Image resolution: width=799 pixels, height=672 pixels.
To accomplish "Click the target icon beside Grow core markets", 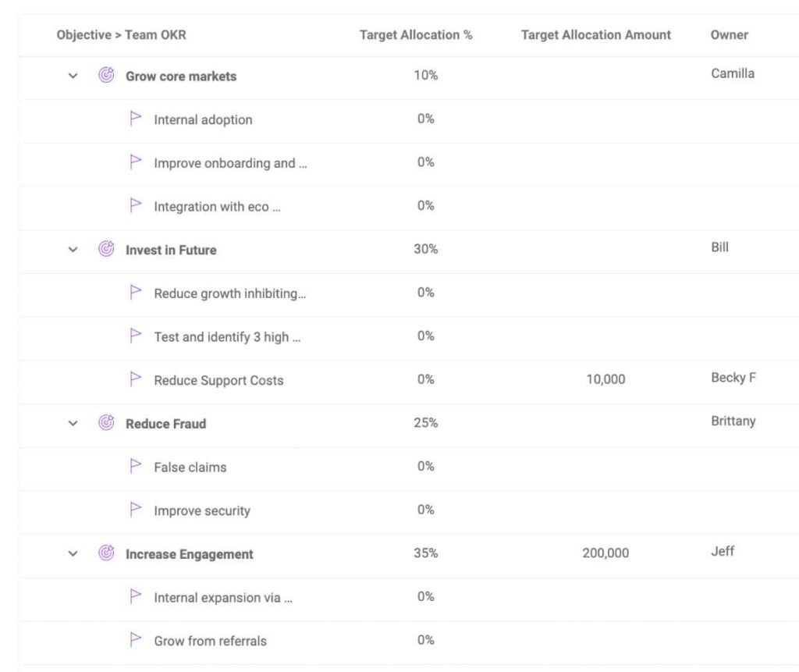I will pos(106,75).
